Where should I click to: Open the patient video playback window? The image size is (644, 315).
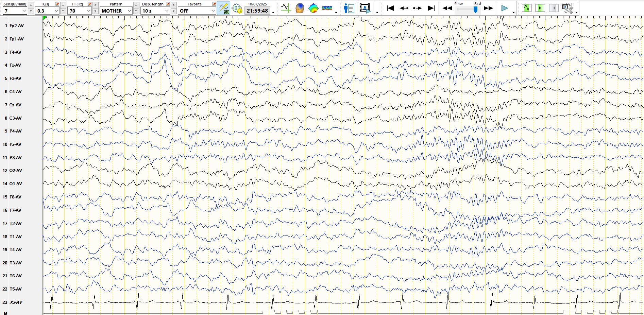(365, 8)
